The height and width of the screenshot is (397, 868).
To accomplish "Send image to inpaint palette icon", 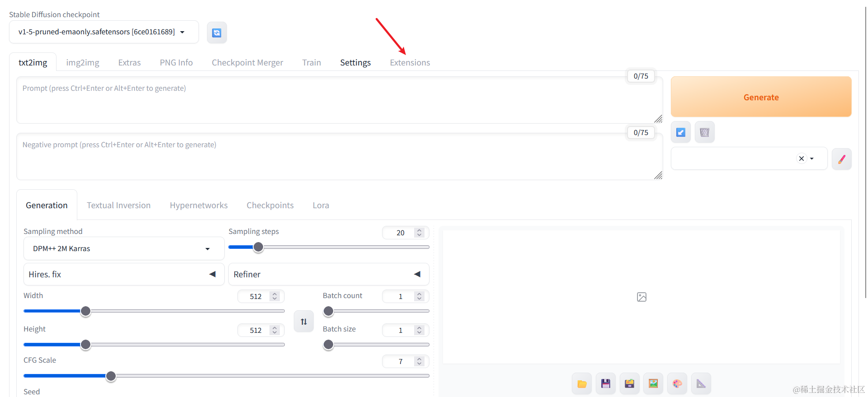I will coord(677,384).
